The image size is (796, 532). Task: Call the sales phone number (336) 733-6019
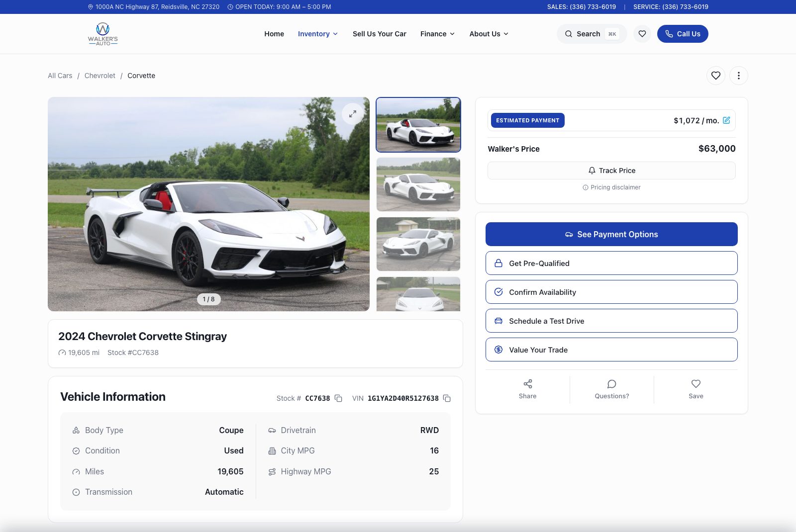[582, 7]
